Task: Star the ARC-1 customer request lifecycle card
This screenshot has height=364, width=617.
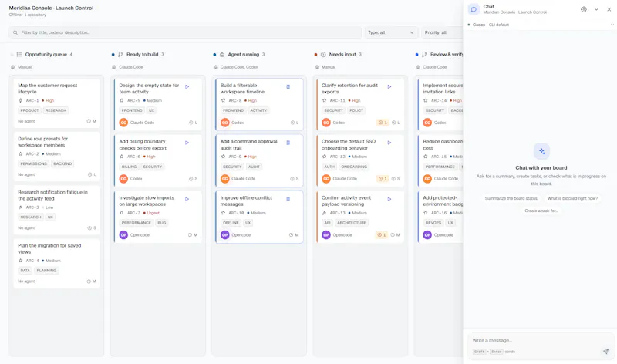Action: [x=21, y=100]
